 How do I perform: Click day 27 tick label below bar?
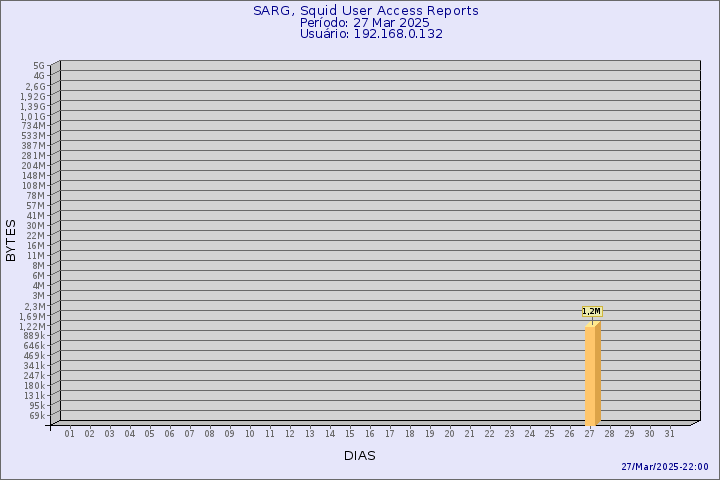pos(590,434)
